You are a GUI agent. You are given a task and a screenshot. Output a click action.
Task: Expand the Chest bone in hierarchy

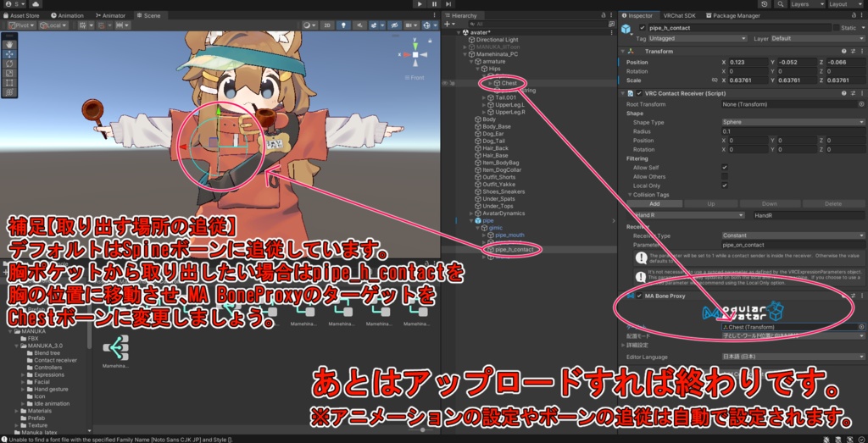pyautogui.click(x=490, y=83)
